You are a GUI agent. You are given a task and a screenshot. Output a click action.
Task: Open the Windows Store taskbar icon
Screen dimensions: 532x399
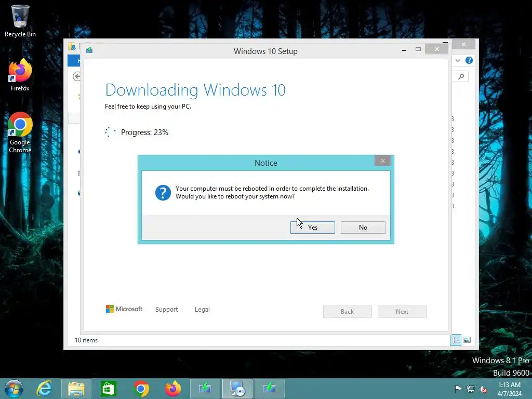tap(108, 389)
